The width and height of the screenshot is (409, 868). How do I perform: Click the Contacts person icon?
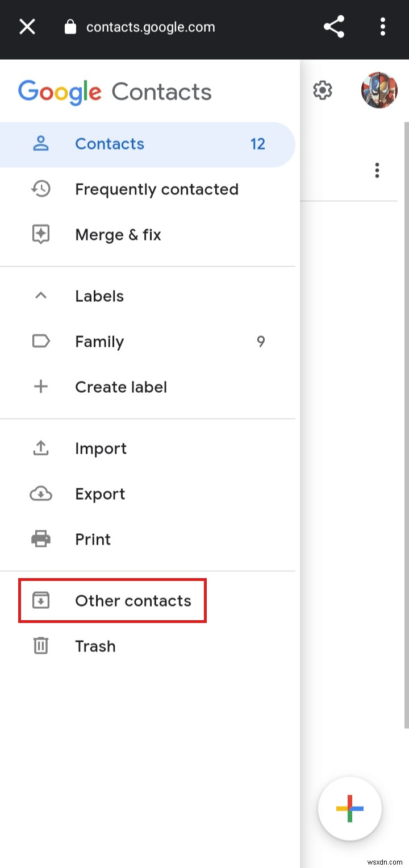click(40, 143)
